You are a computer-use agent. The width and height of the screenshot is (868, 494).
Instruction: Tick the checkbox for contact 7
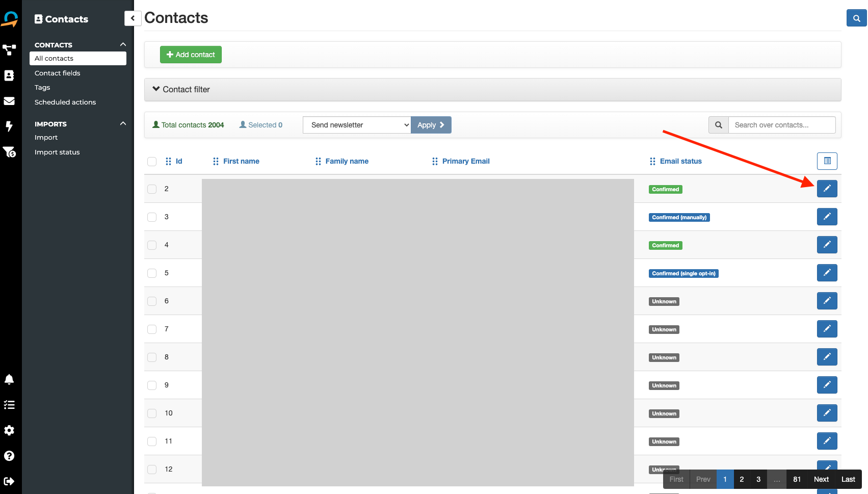click(152, 329)
